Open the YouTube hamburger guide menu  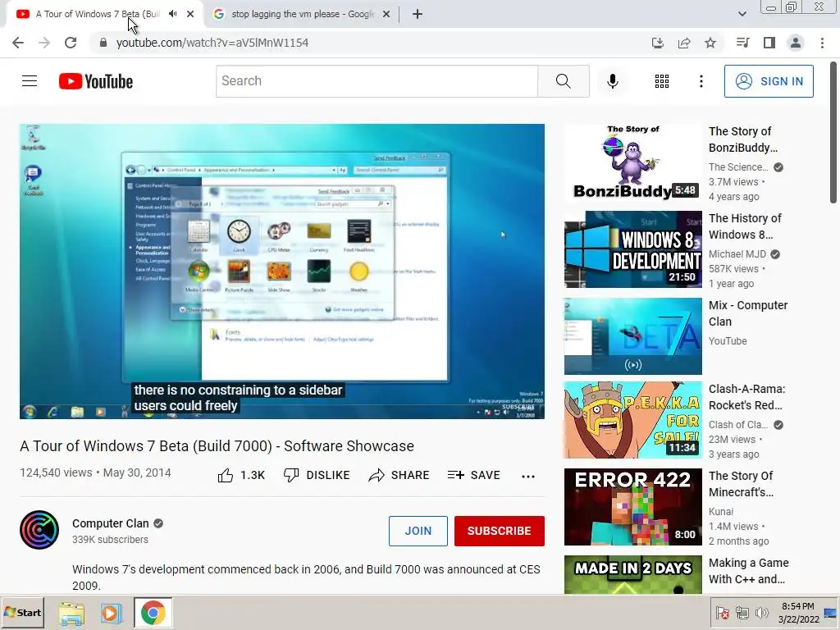[30, 81]
